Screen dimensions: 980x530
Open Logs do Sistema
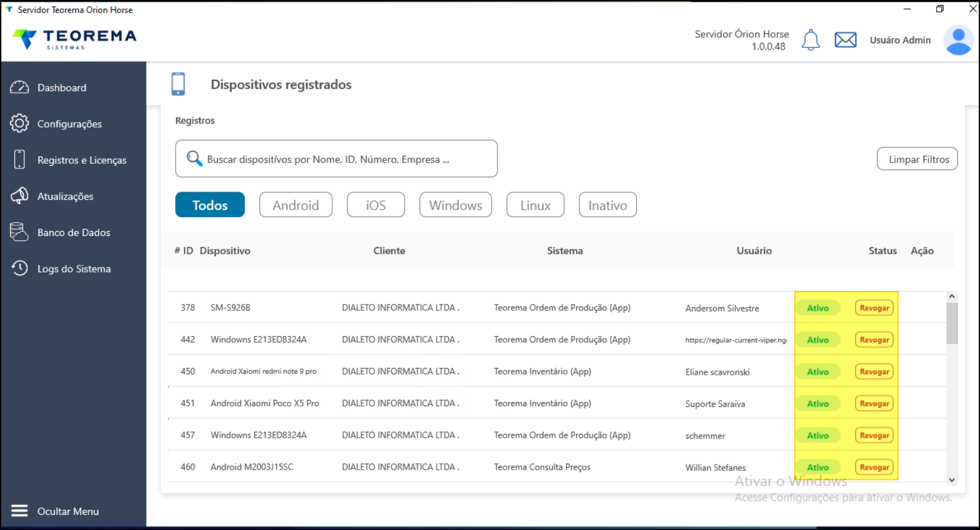click(x=73, y=269)
